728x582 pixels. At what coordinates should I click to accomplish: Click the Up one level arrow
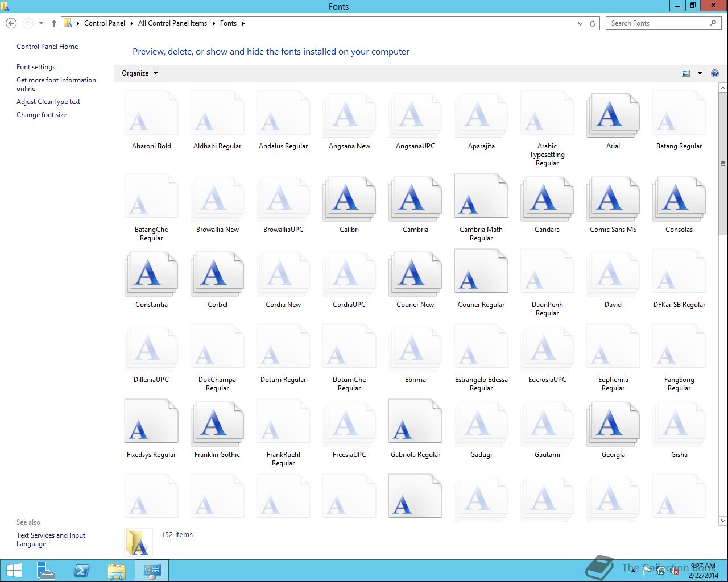[54, 23]
